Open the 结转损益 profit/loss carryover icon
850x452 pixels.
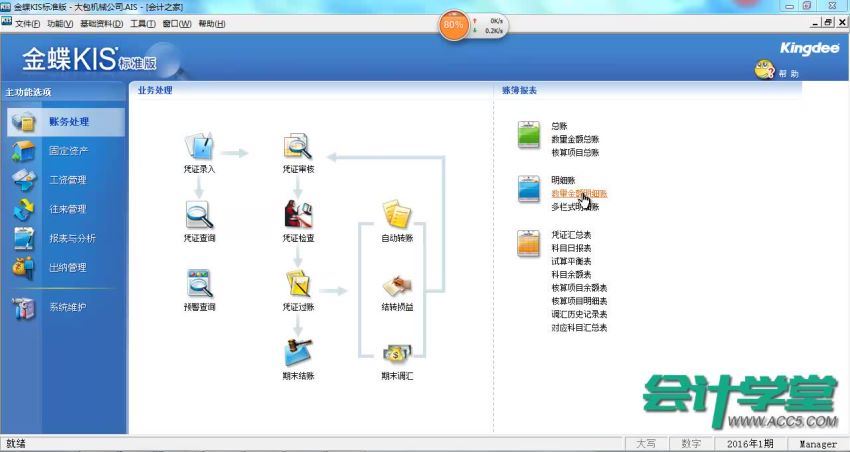click(x=397, y=285)
